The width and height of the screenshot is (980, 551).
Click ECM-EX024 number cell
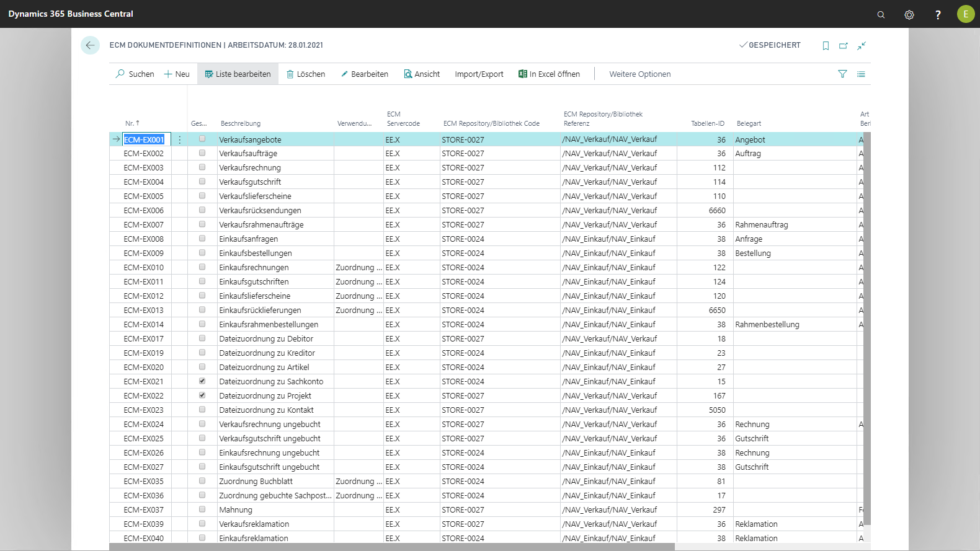[x=143, y=424]
